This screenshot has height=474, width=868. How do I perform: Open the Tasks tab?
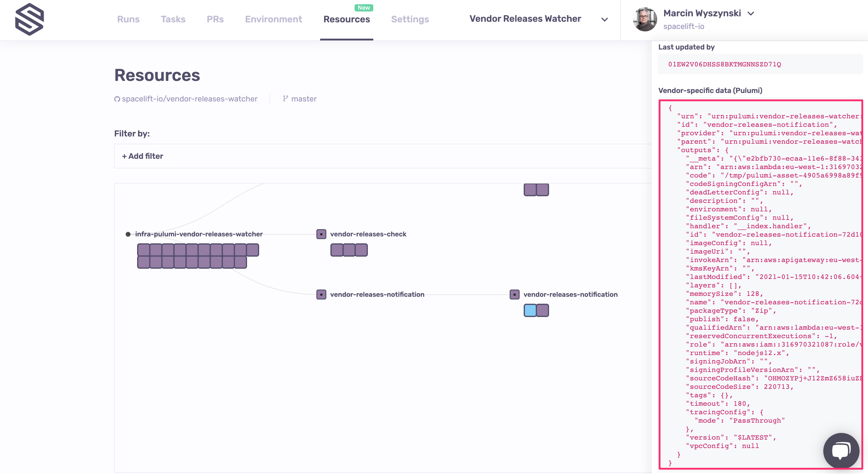coord(173,19)
